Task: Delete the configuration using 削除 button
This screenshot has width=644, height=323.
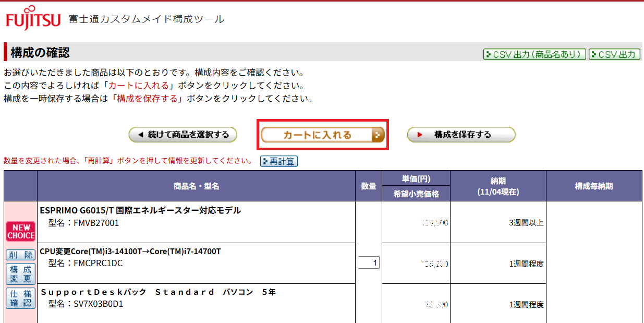Action: (x=20, y=255)
